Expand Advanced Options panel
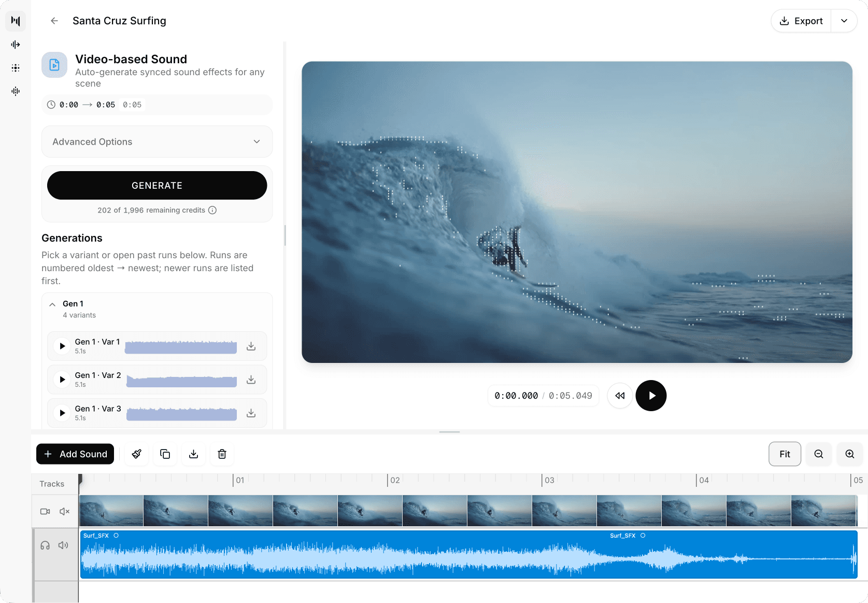Screen dimensions: 868x603 pyautogui.click(x=157, y=142)
